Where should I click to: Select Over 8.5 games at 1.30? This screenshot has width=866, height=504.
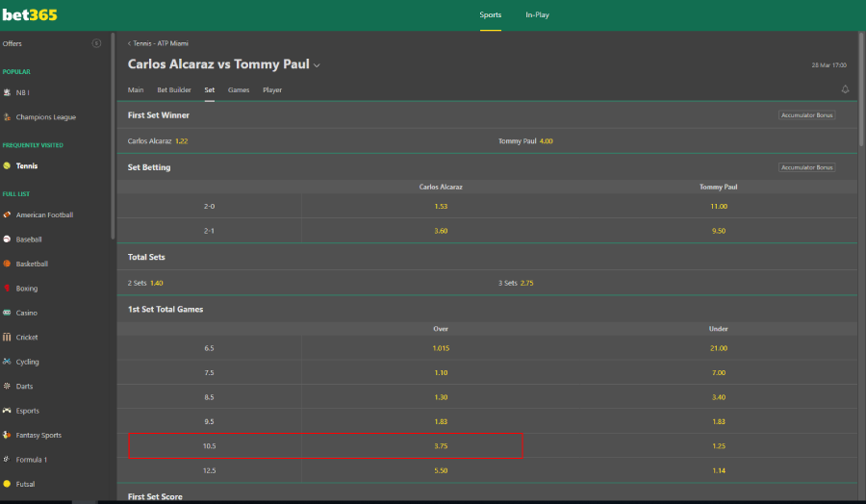[x=441, y=397]
